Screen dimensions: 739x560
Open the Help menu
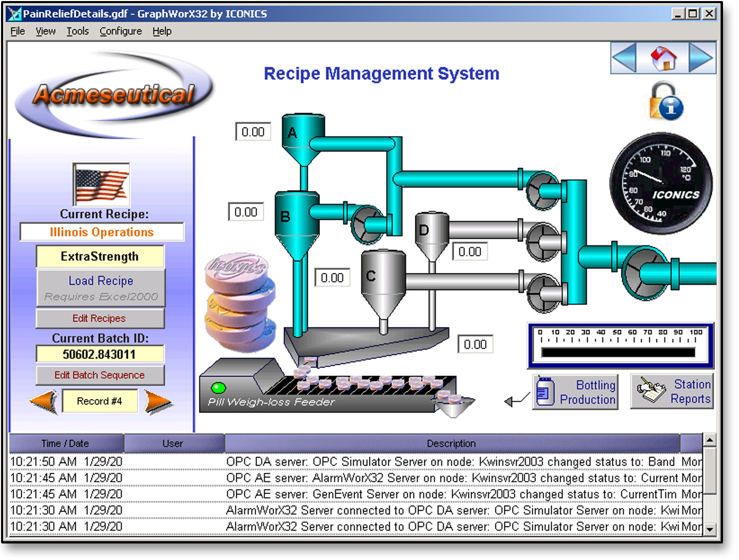pos(162,31)
